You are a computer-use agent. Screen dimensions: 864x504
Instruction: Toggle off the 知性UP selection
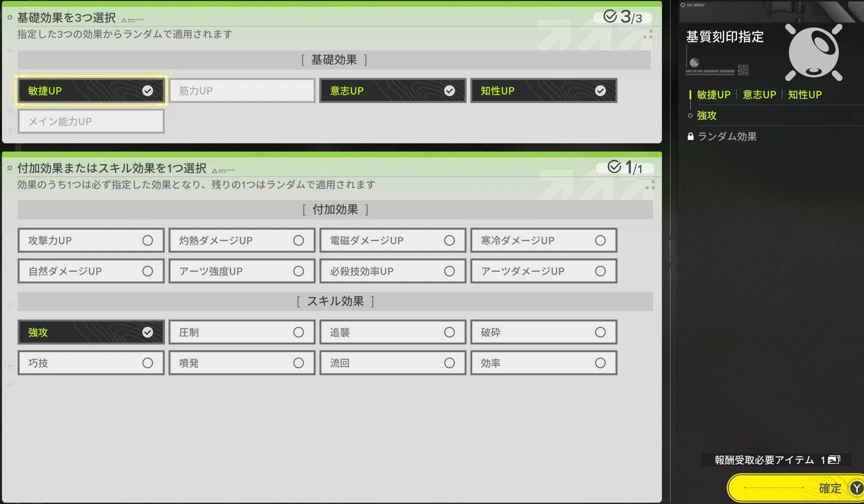point(543,91)
